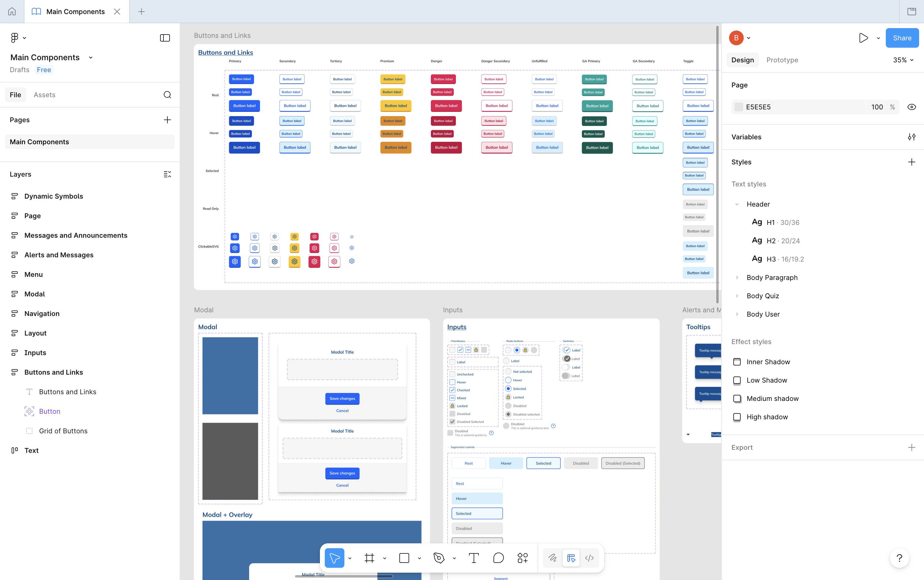Viewport: 924px width, 580px height.
Task: Select the Pen tool
Action: (x=439, y=558)
